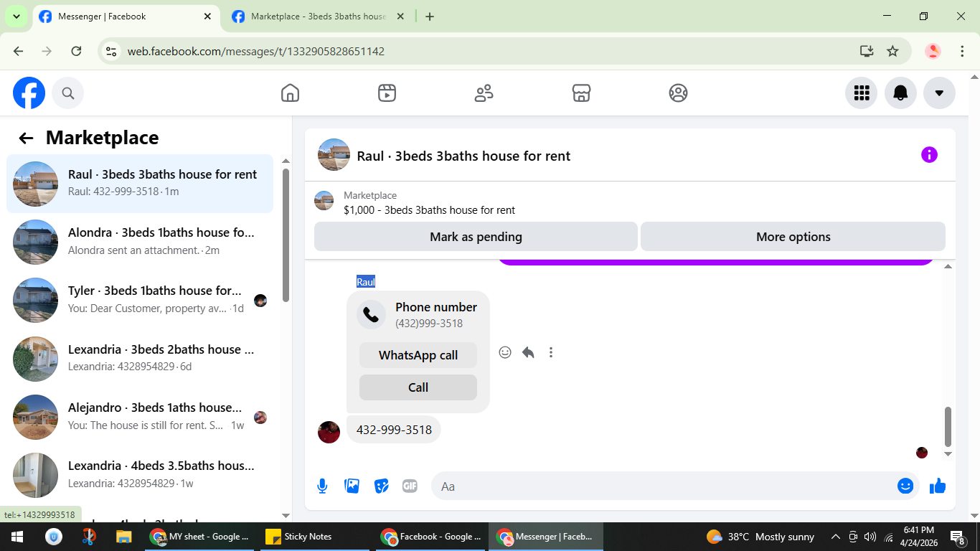Open the purple conversation information icon
980x551 pixels.
929,155
